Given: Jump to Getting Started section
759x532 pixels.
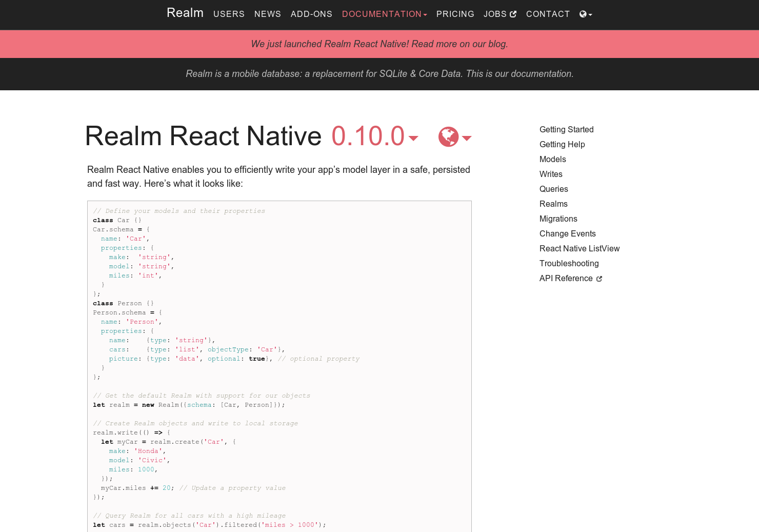Looking at the screenshot, I should [x=566, y=130].
